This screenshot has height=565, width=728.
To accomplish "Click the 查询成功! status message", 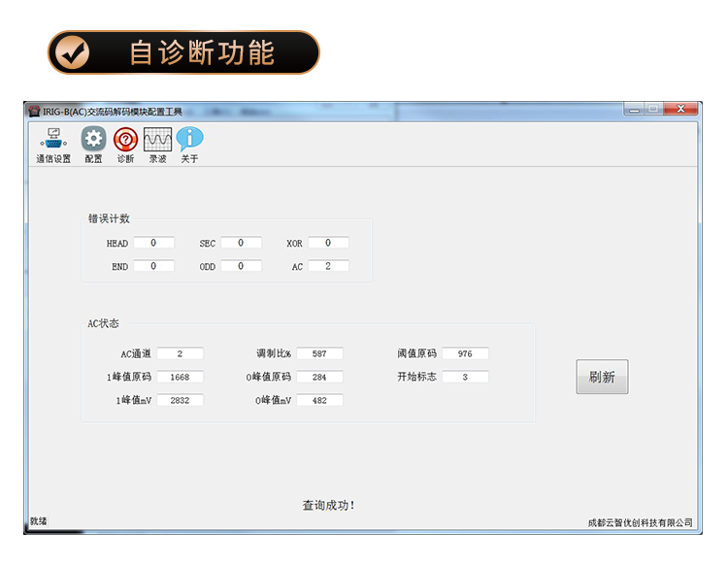I will point(328,505).
